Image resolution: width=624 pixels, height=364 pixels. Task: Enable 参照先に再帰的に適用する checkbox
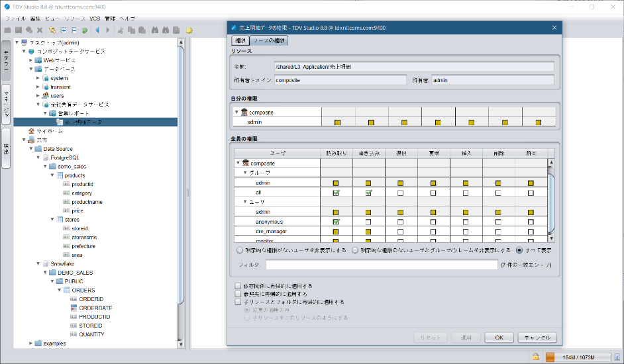(238, 294)
